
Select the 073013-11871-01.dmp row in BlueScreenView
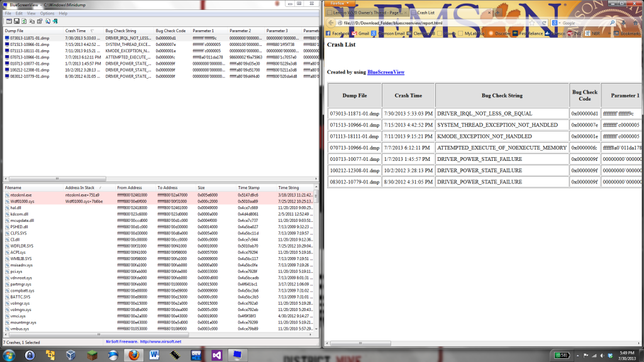click(x=161, y=38)
